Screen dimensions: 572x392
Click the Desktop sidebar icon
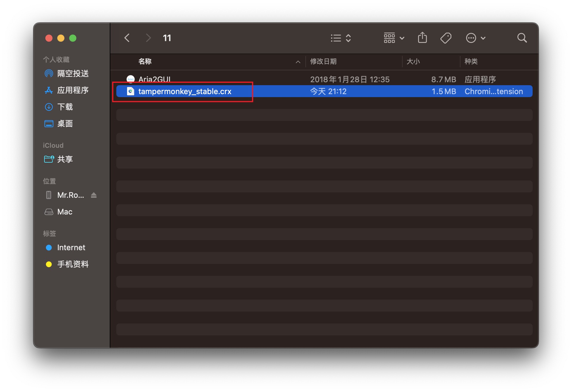(x=49, y=123)
